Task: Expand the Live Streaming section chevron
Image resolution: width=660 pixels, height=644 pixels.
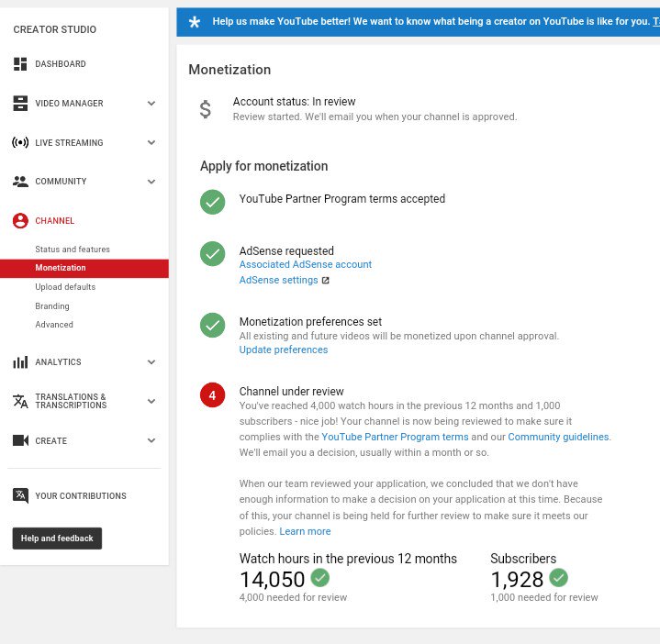Action: point(151,142)
